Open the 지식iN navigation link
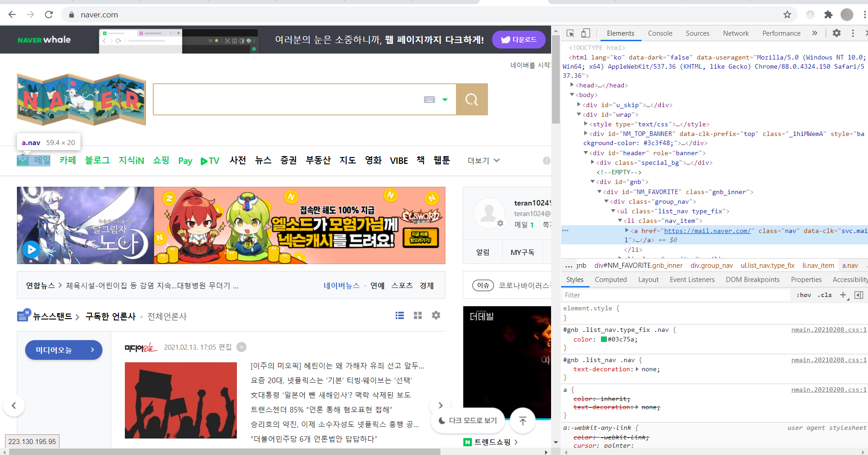This screenshot has height=455, width=868. [131, 160]
